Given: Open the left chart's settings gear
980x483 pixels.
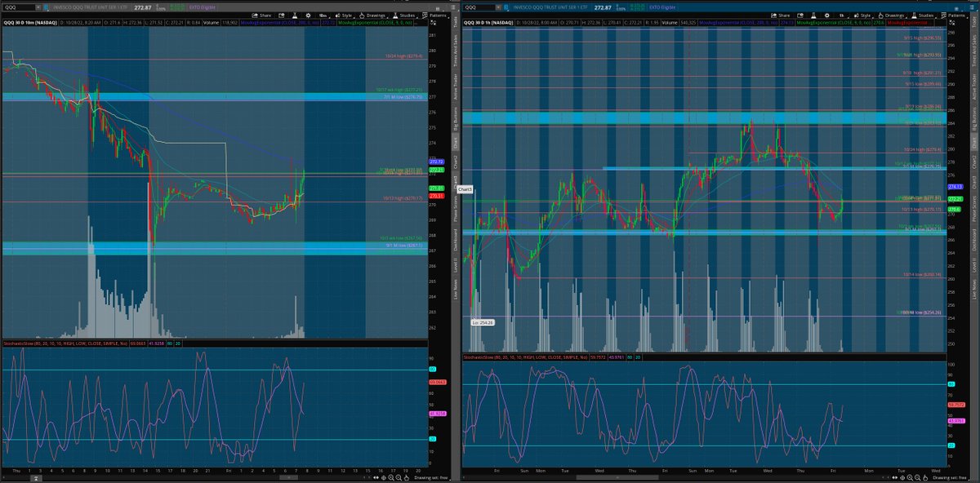Looking at the screenshot, I should [308, 16].
